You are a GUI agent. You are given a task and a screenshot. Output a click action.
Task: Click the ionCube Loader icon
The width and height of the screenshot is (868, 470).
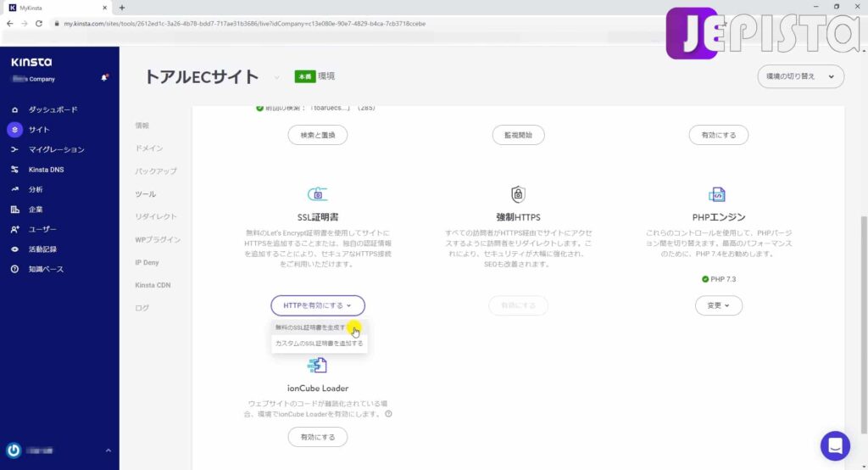[317, 366]
